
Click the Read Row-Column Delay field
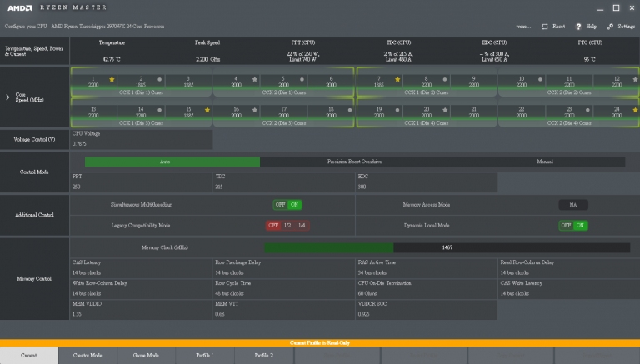coord(569,268)
